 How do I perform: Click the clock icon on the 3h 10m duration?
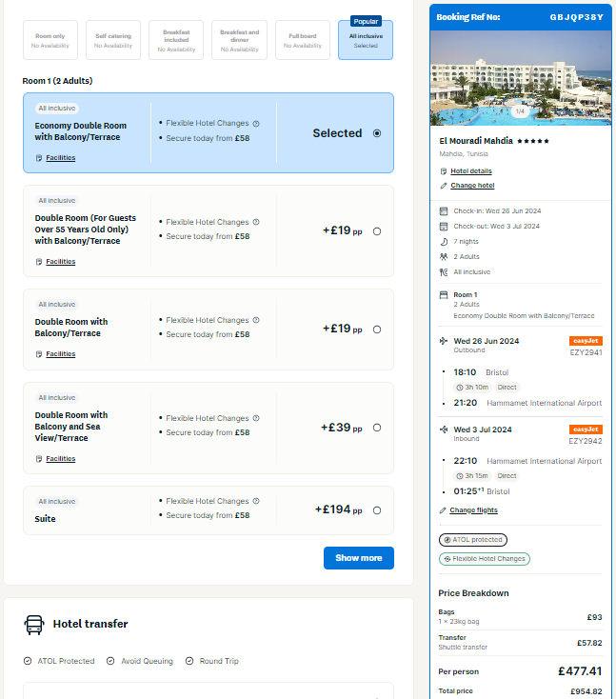coord(460,388)
